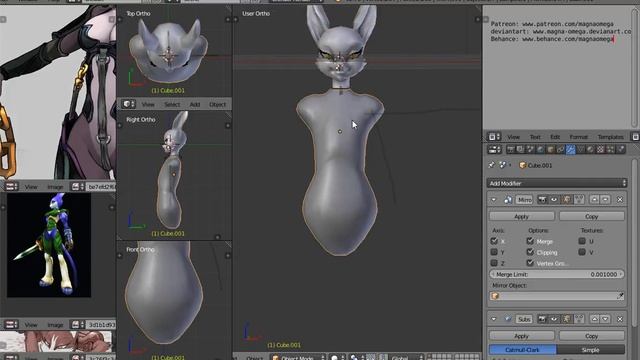Viewport: 640px width, 360px height.
Task: Open the properties editor type selector
Action: pos(494,149)
